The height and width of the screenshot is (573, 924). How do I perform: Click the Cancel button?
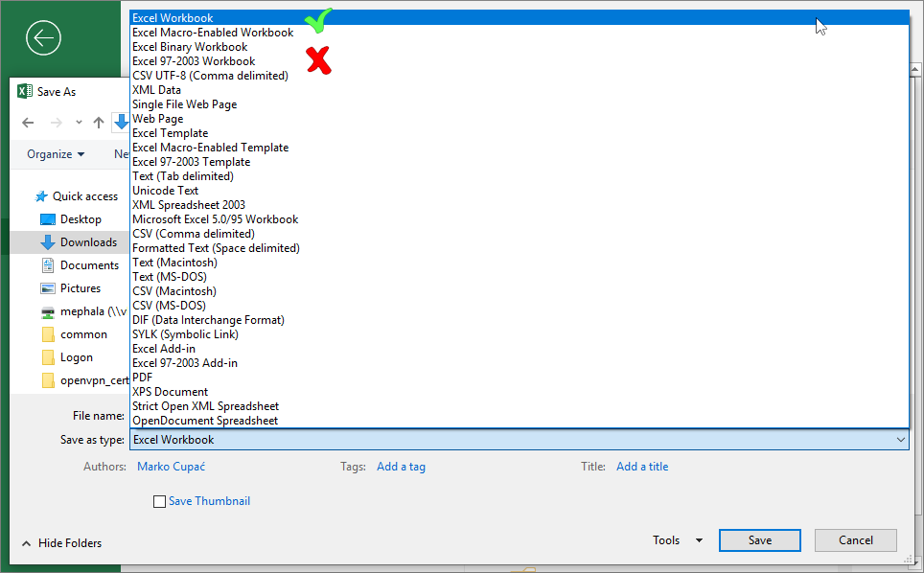pyautogui.click(x=856, y=540)
